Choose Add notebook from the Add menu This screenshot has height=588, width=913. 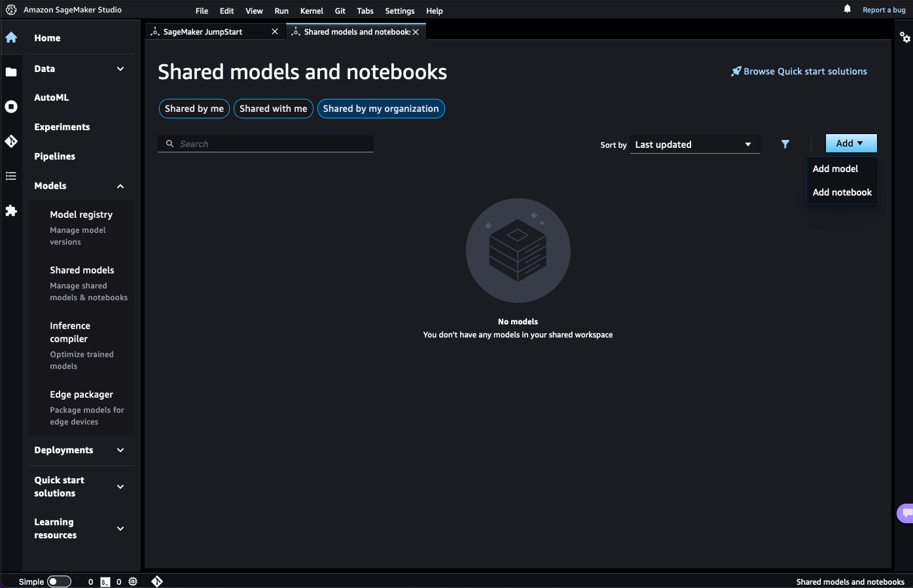(x=842, y=192)
